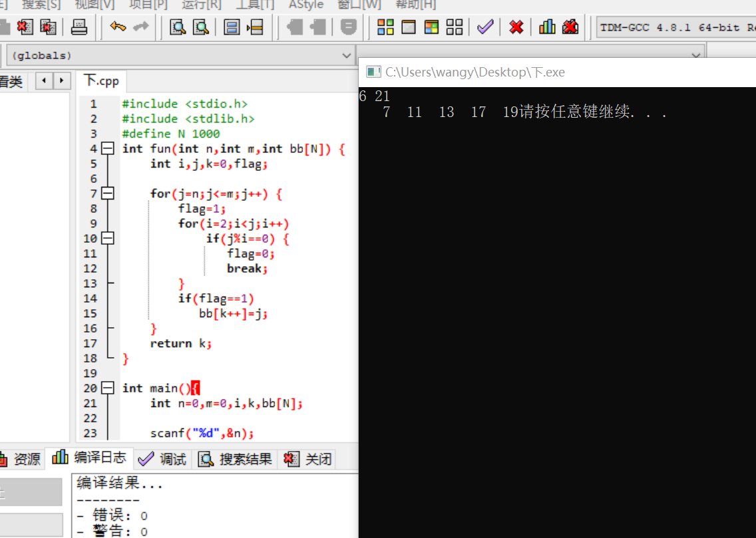
Task: Click the '错误: 0' line in compile log
Action: 112,516
